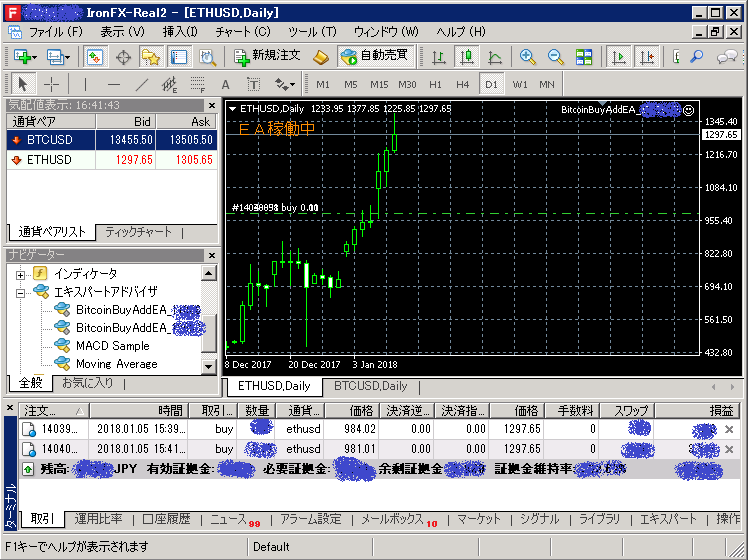The width and height of the screenshot is (748, 560).
Task: Open the tile windows icon
Action: click(x=583, y=57)
